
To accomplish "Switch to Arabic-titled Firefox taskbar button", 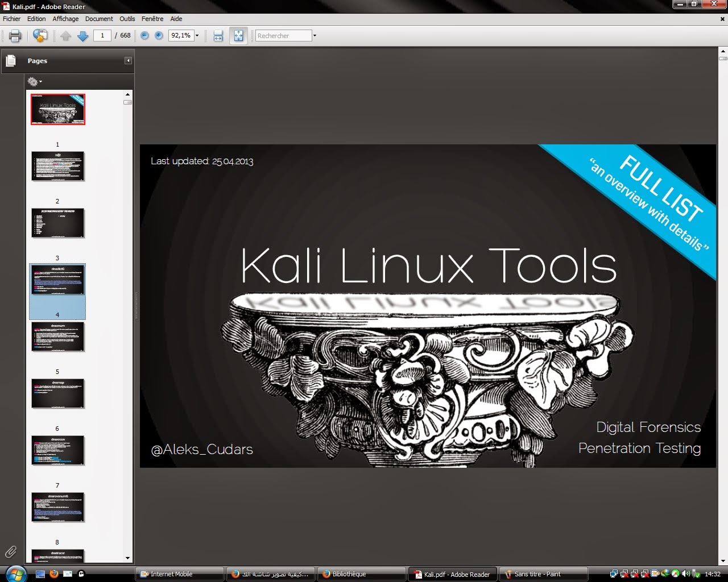I will point(271,574).
